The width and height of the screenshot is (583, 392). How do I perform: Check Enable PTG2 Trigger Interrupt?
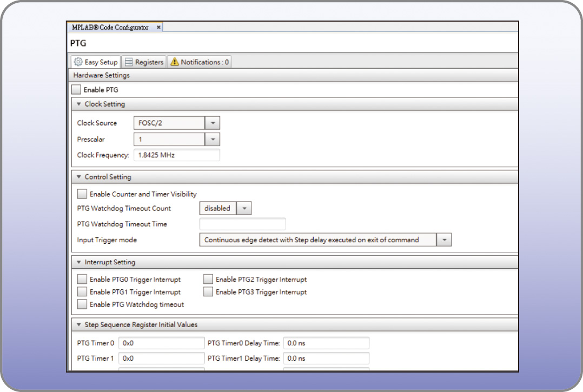(x=208, y=280)
